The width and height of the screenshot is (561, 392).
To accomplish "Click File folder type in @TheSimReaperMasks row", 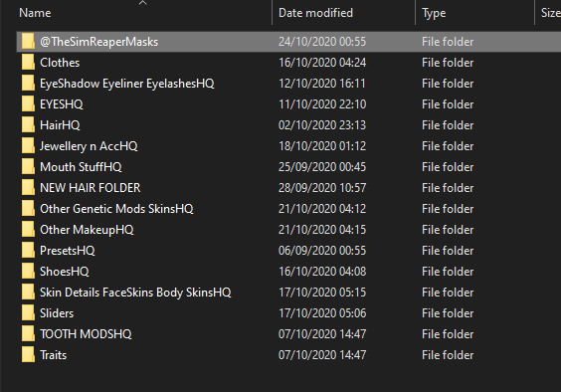I will [448, 42].
